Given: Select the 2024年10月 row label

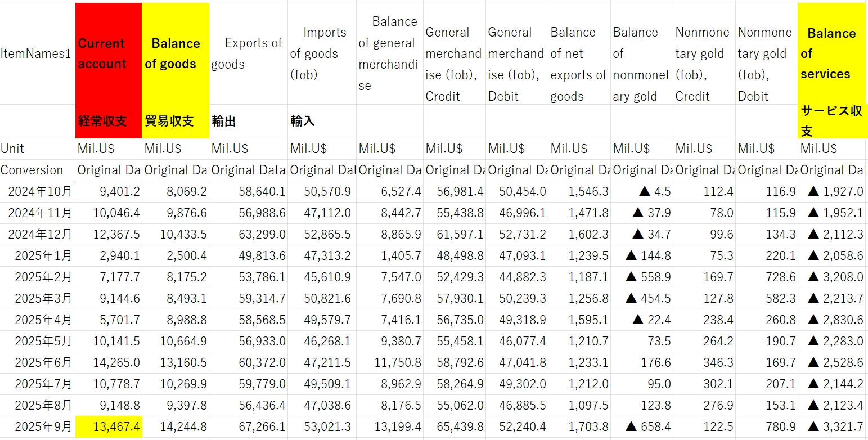Looking at the screenshot, I should pyautogui.click(x=38, y=191).
